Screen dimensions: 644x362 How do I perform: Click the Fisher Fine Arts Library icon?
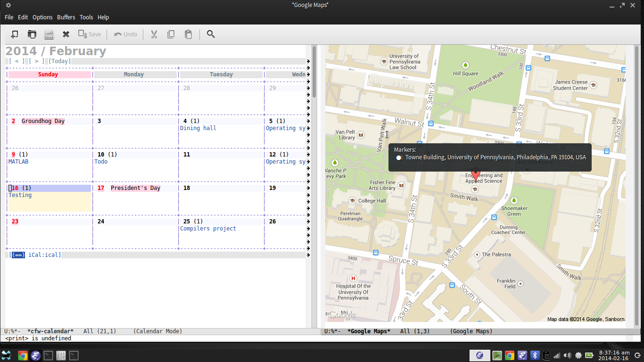(401, 185)
